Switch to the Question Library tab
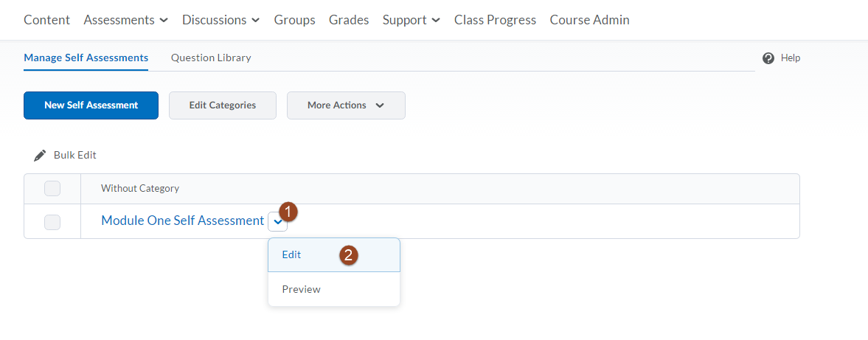 [211, 58]
